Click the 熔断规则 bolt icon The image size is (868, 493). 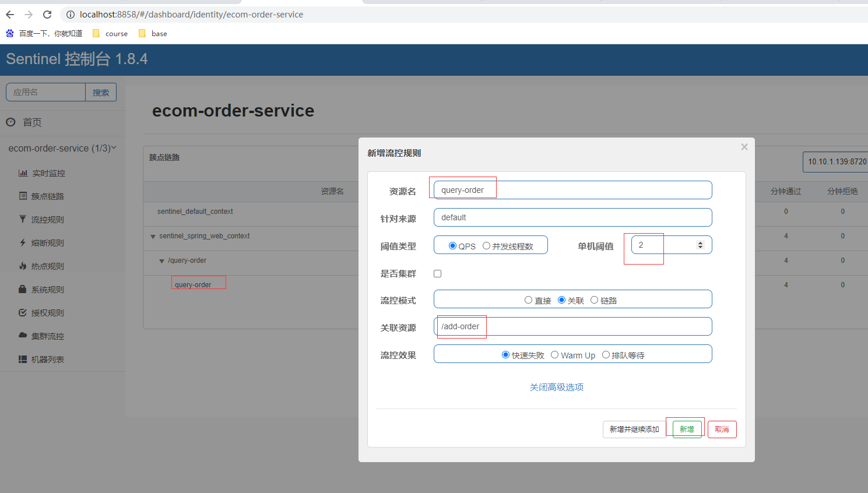click(x=23, y=242)
